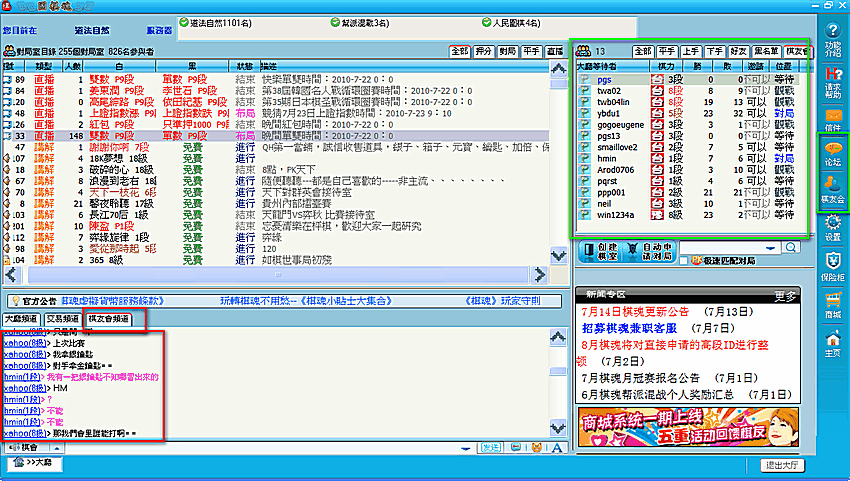The width and height of the screenshot is (850, 481).
Task: Switch to 棋友会频道 chat tab
Action: click(109, 318)
